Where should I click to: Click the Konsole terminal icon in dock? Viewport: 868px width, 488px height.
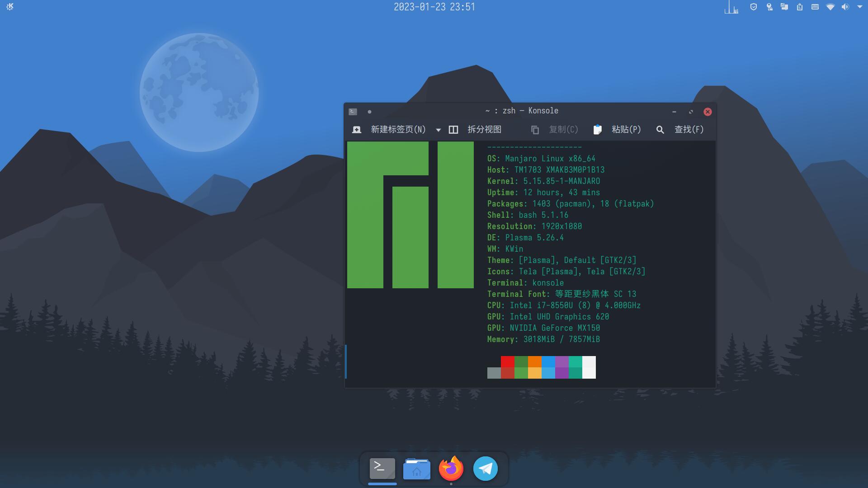[382, 469]
